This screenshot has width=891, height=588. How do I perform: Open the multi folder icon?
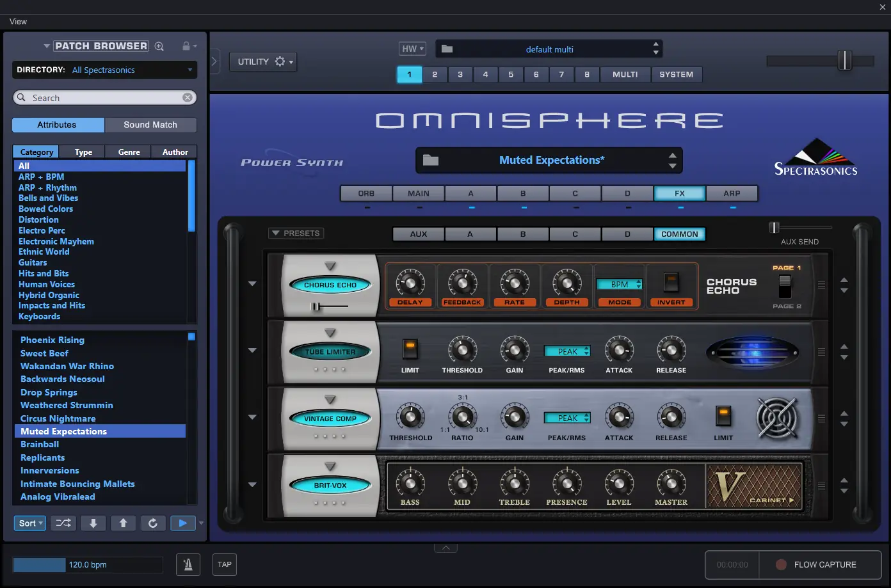point(447,49)
